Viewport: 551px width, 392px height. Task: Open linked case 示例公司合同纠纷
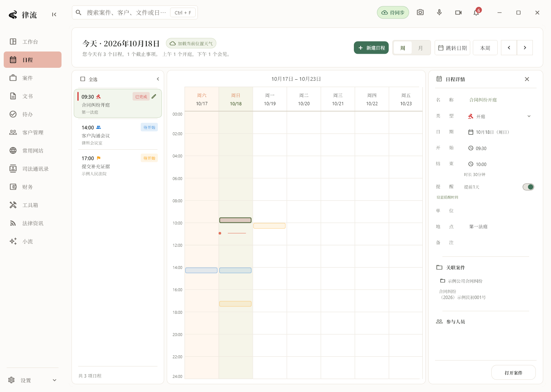point(461,281)
